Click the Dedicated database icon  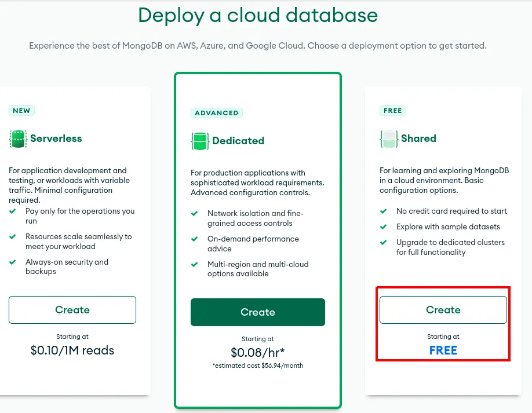[x=200, y=141]
